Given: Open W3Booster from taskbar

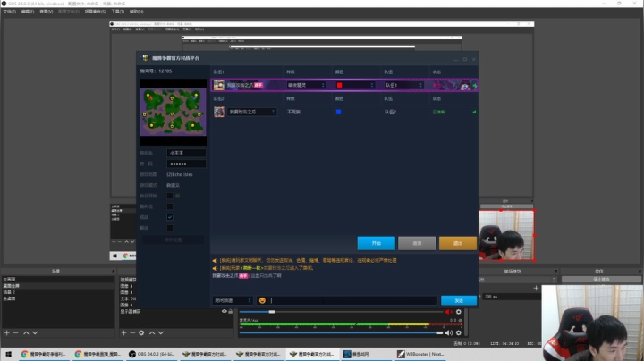Looking at the screenshot, I should click(420, 354).
